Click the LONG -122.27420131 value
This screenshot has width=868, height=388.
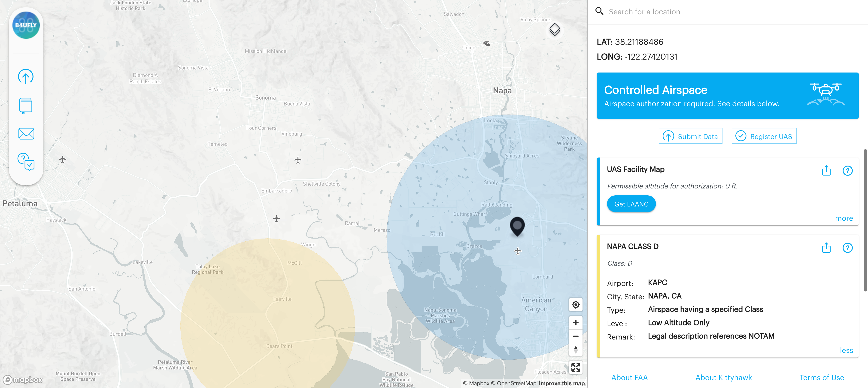[x=651, y=57]
